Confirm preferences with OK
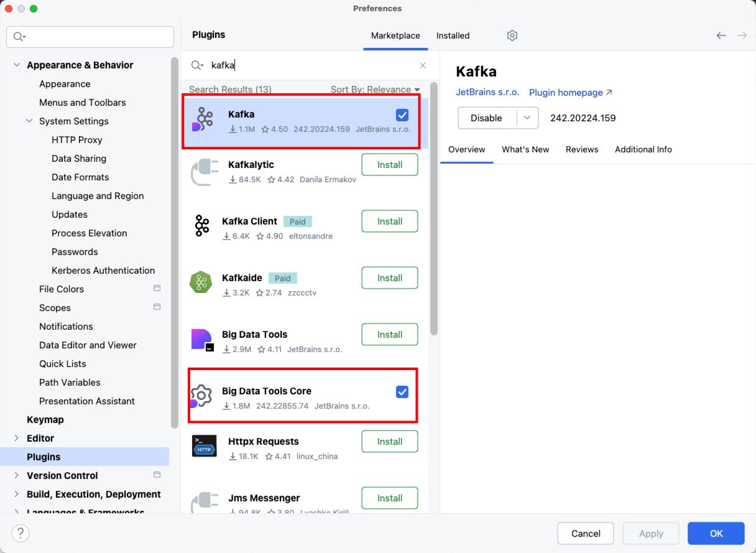The image size is (756, 553). coord(716,533)
